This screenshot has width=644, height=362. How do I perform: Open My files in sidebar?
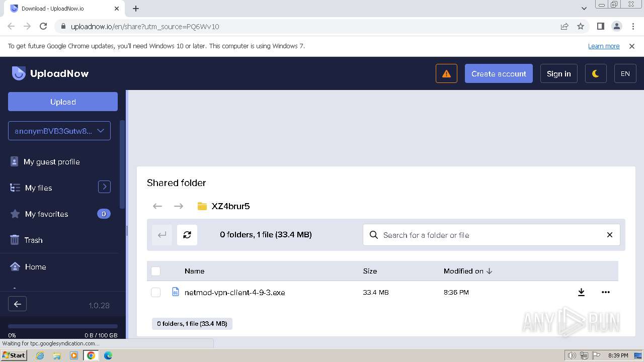(38, 188)
